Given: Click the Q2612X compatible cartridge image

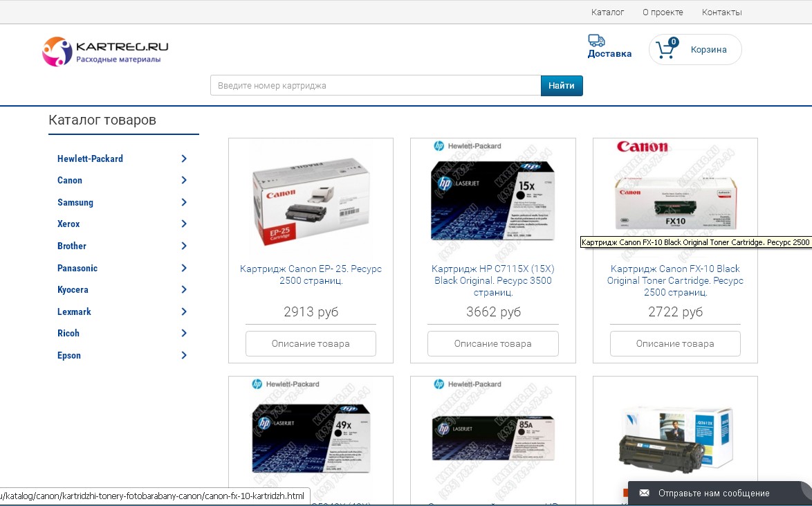Looking at the screenshot, I should (675, 437).
